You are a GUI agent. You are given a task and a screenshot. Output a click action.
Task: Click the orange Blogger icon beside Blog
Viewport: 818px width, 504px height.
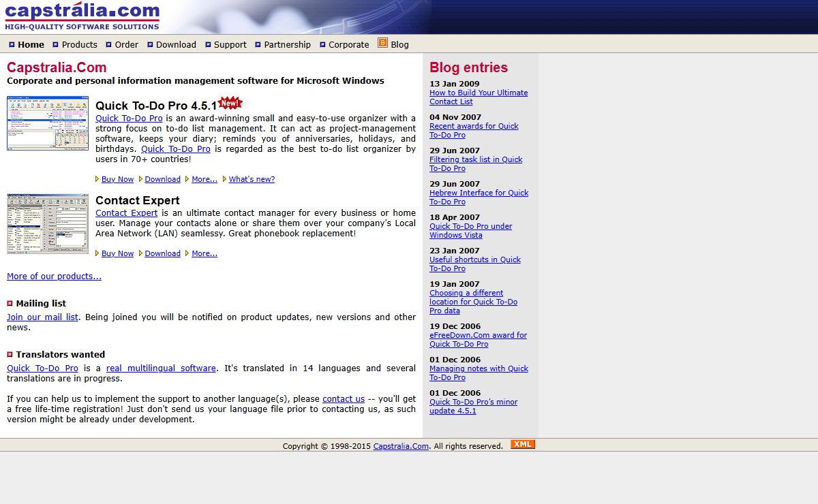pyautogui.click(x=382, y=43)
